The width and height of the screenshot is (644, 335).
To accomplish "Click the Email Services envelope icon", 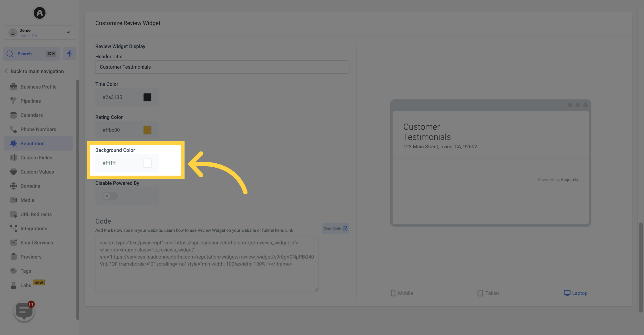I will 14,243.
